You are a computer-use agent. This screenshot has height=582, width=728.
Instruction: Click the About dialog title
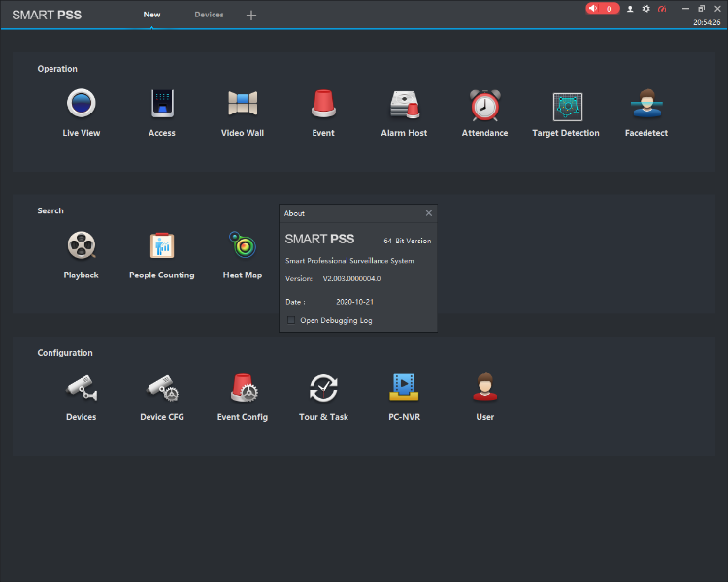(294, 213)
